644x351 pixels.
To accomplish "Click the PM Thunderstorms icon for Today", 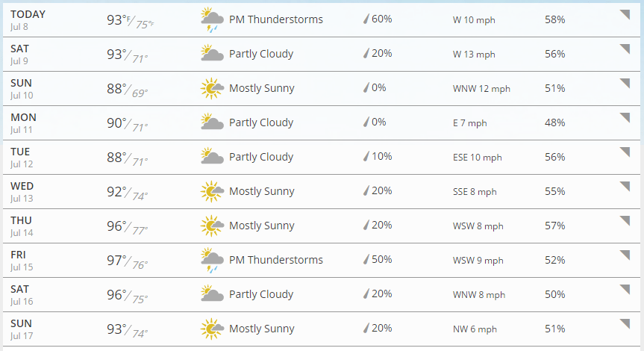I will point(212,19).
